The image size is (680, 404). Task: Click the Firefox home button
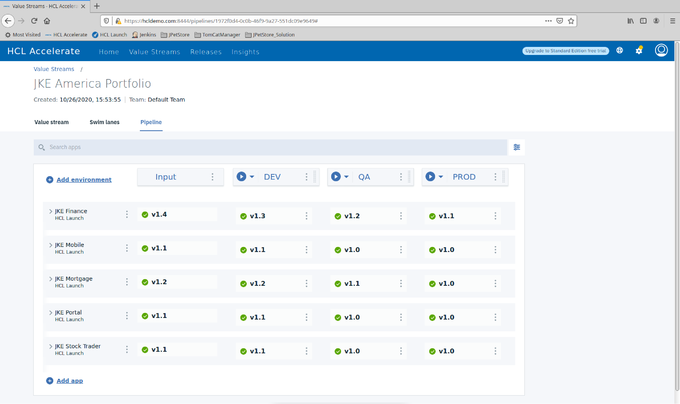(47, 20)
